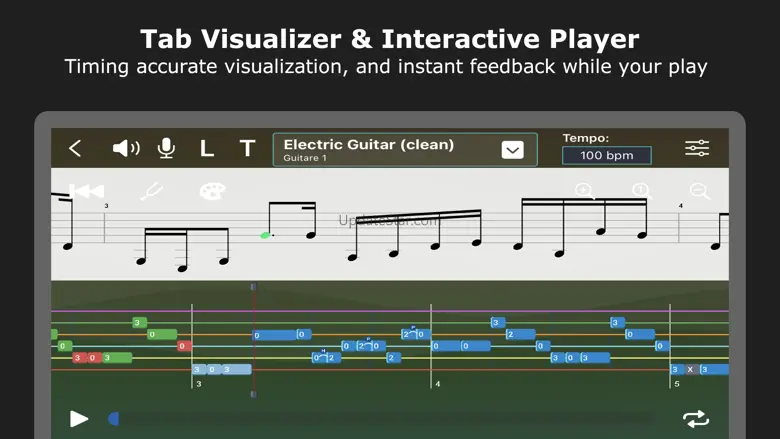
Task: Click the blue playback progress slider handle
Action: point(114,419)
